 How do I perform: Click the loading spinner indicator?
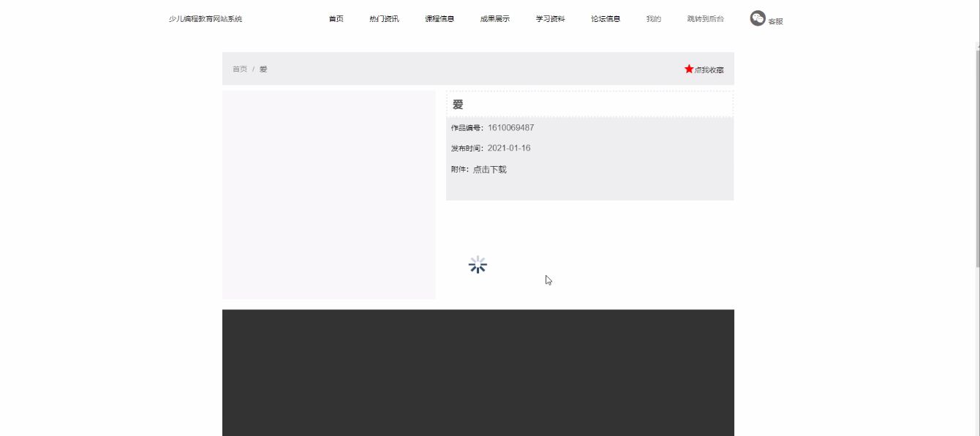(x=478, y=265)
